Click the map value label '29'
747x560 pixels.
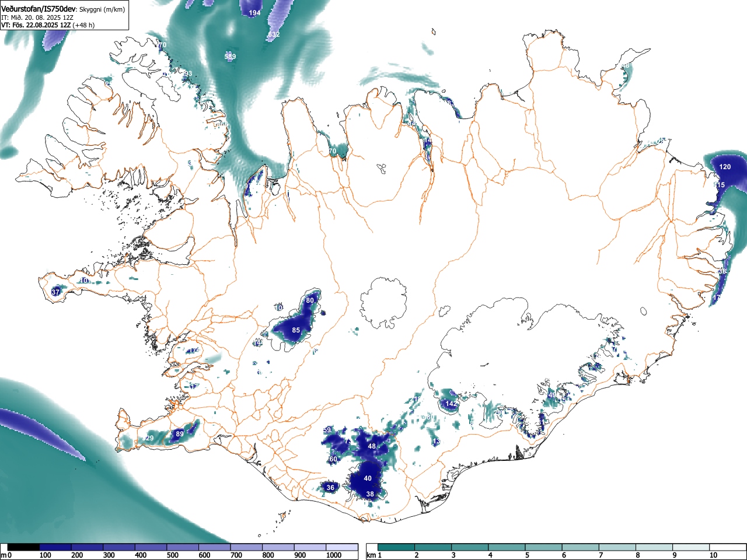click(x=149, y=438)
